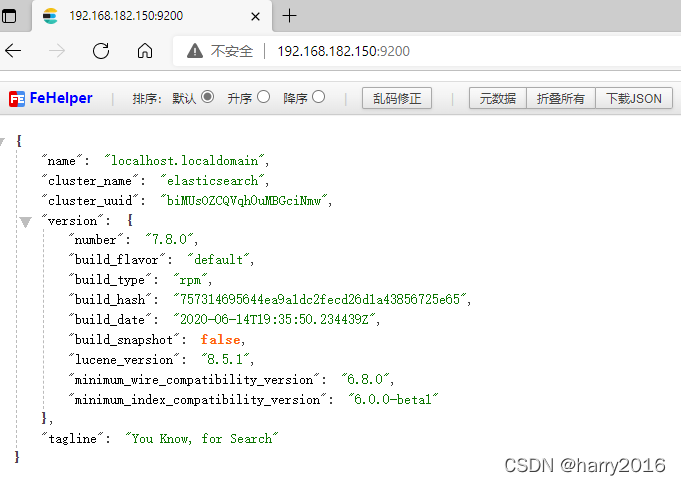Image resolution: width=681 pixels, height=485 pixels.
Task: Reload the current page
Action: (x=101, y=51)
